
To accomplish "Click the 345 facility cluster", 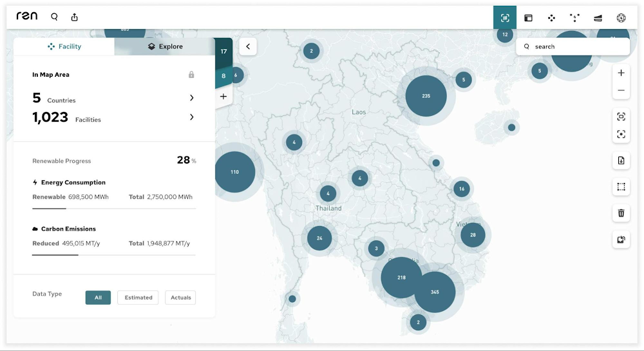I will [x=435, y=292].
